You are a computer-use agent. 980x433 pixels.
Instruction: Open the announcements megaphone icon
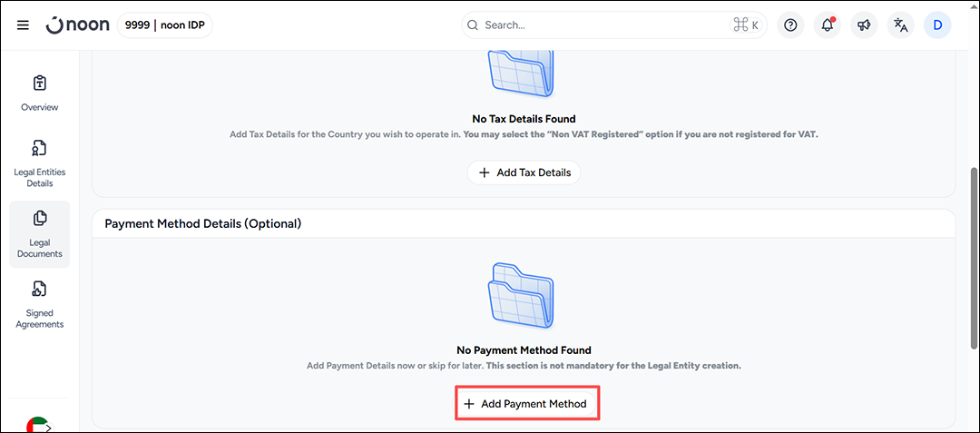coord(865,25)
